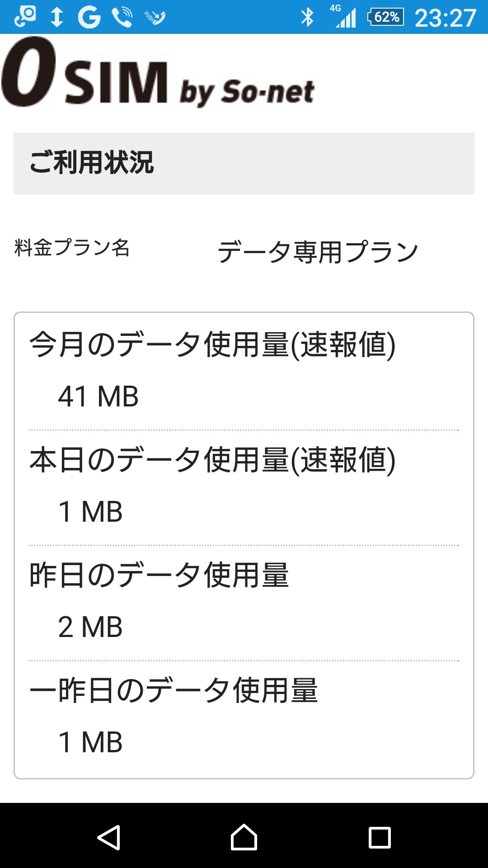This screenshot has height=868, width=488.
Task: Tap the 41 MB monthly usage value
Action: 98,396
